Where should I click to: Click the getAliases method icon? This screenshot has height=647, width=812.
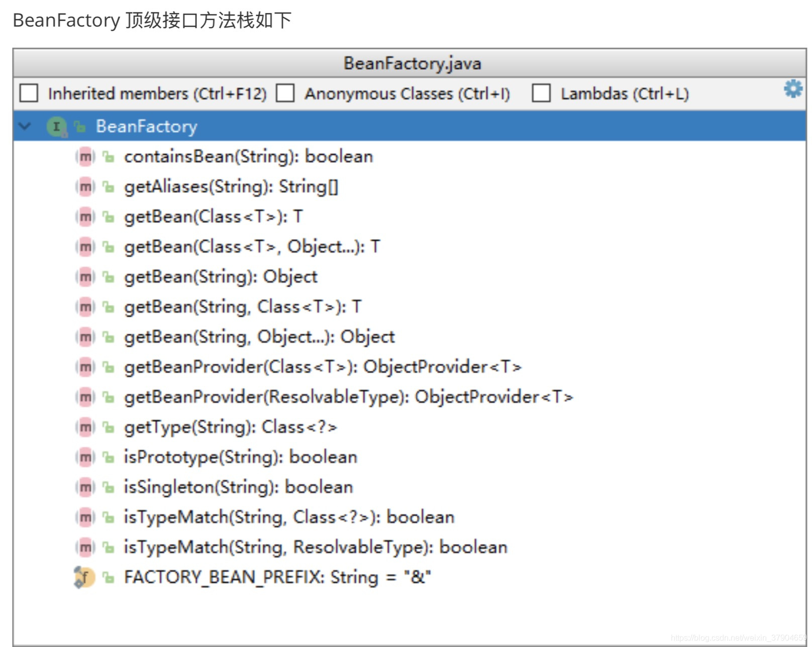tap(85, 187)
